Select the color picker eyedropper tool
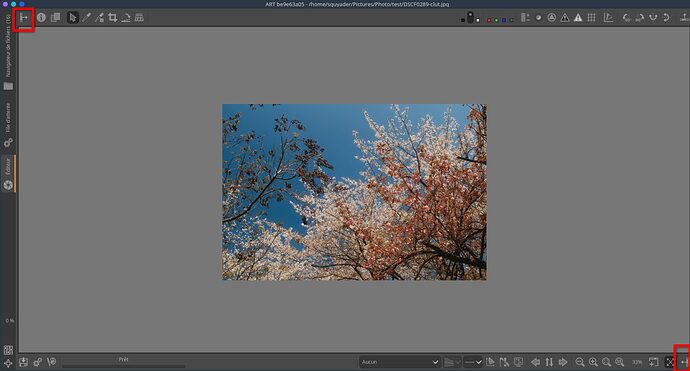Viewport: 690px width, 371px height. (x=86, y=18)
